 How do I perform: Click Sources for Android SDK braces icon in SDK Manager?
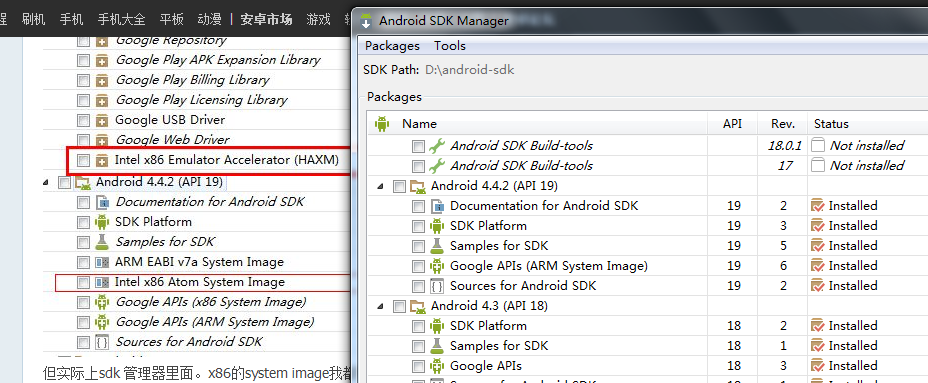[437, 286]
